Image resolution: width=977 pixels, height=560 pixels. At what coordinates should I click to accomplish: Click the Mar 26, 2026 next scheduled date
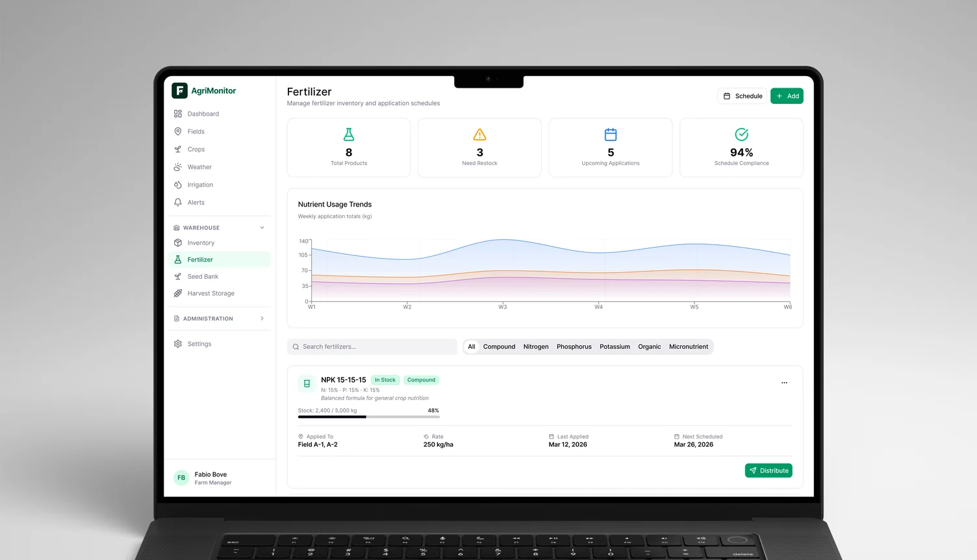[694, 445]
